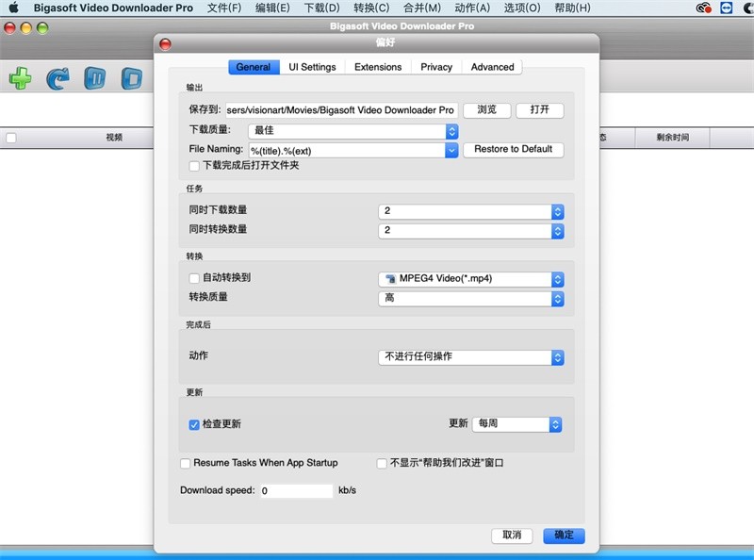Switch to the Advanced tab

[x=492, y=67]
